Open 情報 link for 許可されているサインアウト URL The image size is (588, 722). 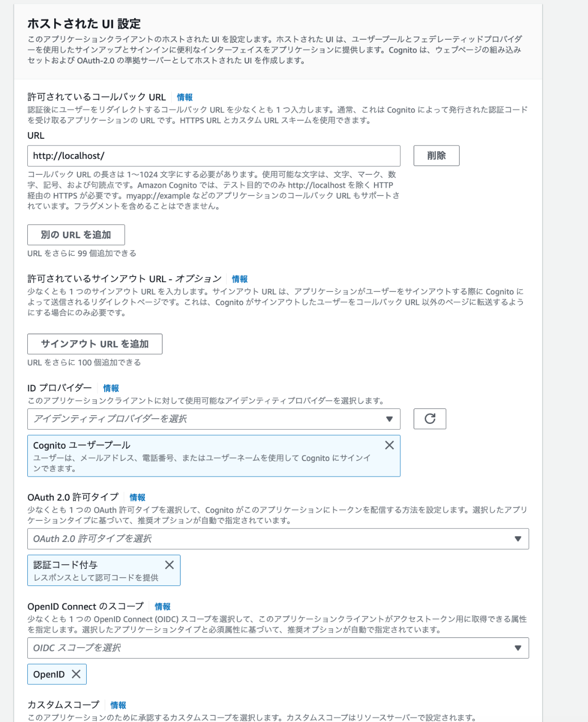(240, 279)
